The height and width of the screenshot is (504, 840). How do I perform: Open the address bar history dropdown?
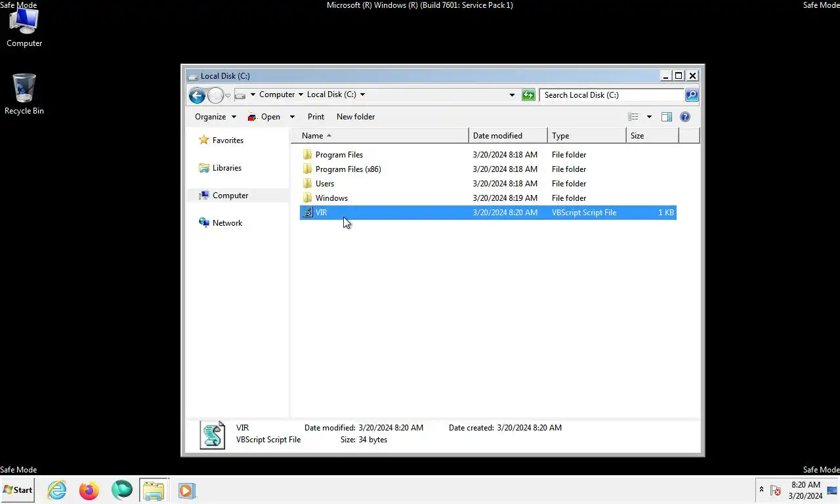pyautogui.click(x=512, y=95)
